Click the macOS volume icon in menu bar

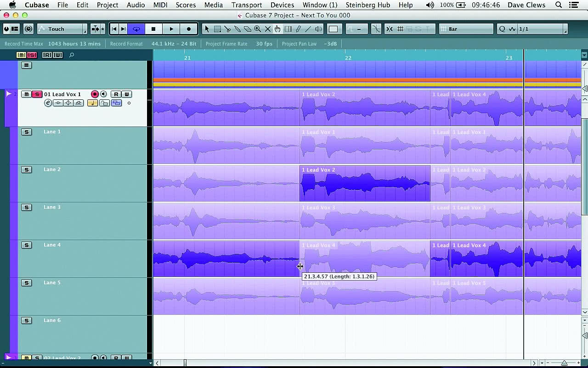[x=430, y=5]
